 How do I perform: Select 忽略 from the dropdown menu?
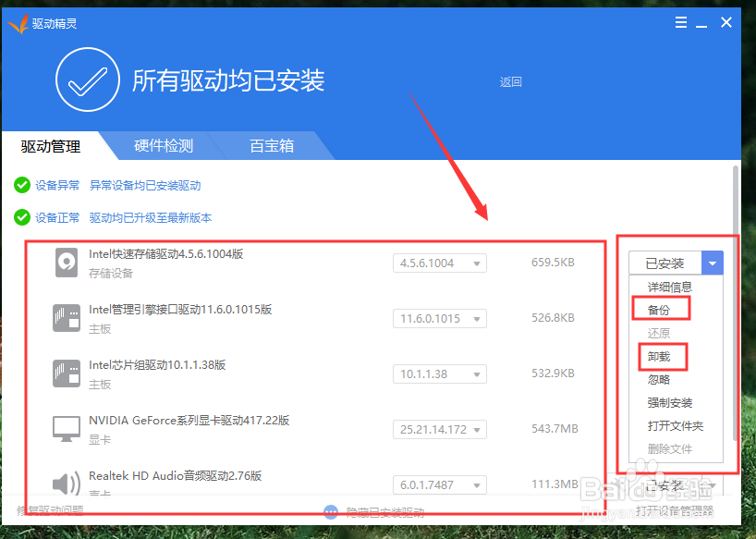tap(659, 379)
